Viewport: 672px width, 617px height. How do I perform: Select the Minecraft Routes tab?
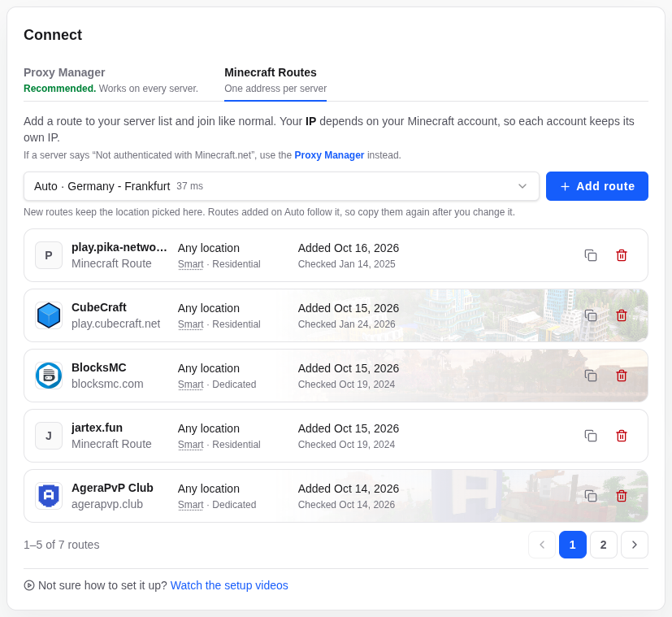275,80
